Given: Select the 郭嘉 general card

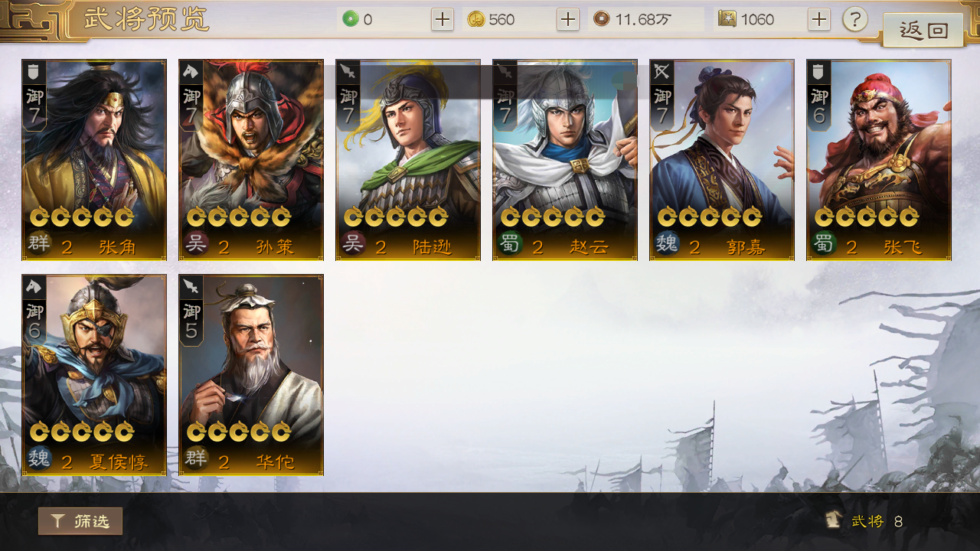Looking at the screenshot, I should 722,160.
